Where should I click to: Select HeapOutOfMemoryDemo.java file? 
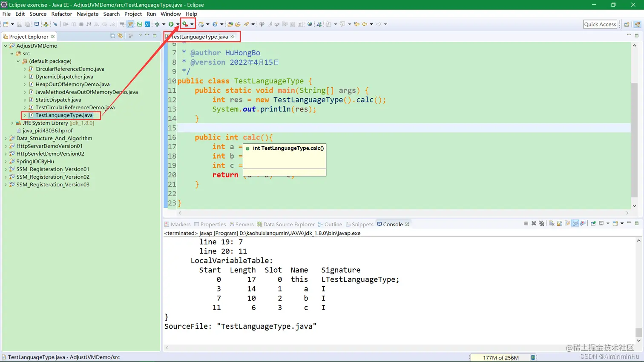click(x=72, y=84)
